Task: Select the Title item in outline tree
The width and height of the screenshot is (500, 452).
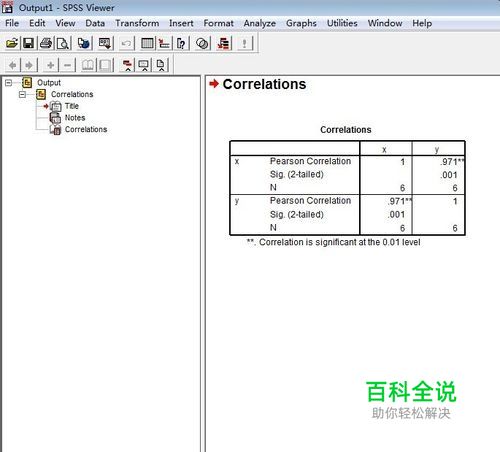Action: (x=72, y=106)
